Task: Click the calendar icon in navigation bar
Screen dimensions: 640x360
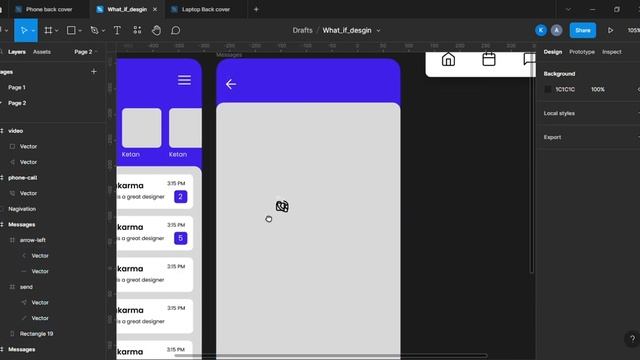Action: click(x=489, y=59)
